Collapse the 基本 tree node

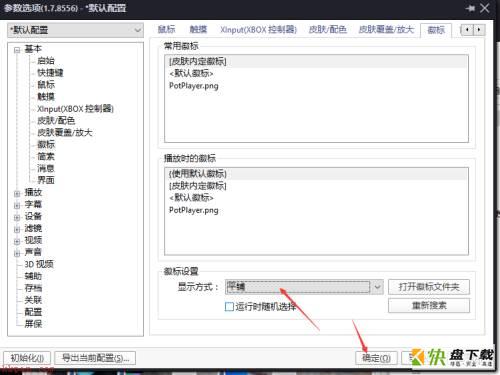[x=17, y=50]
